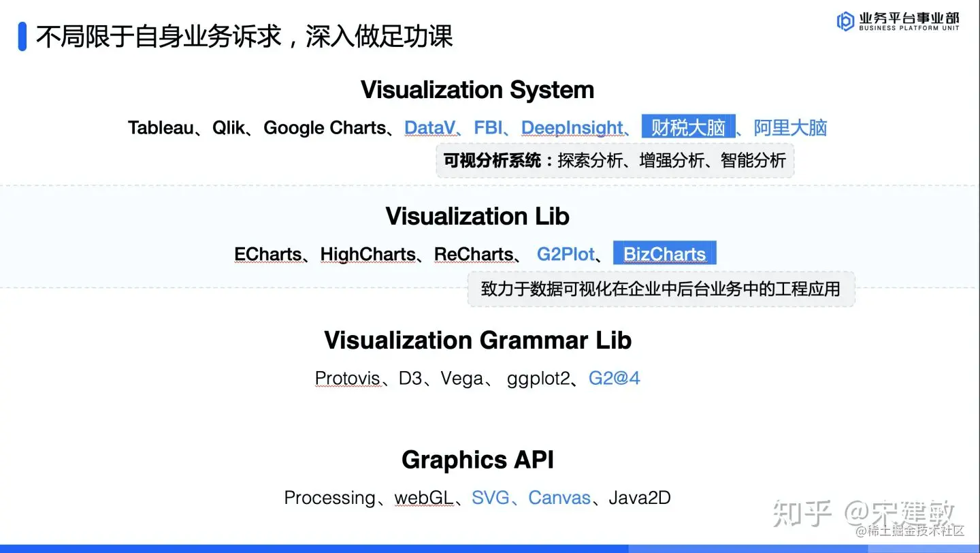Click the 业务平台事业部 logo text
The width and height of the screenshot is (980, 553).
[909, 18]
